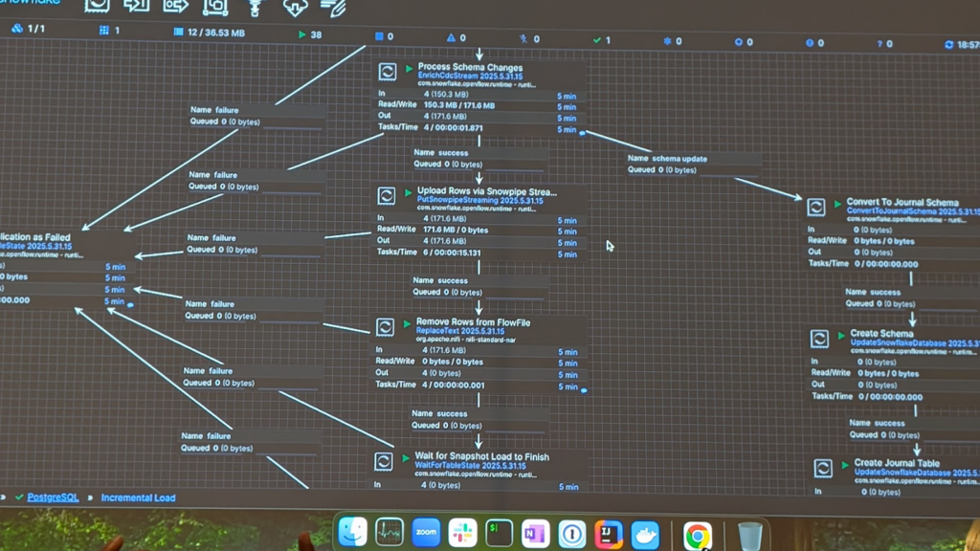Open Finder from the dock
This screenshot has height=551, width=980.
(352, 532)
